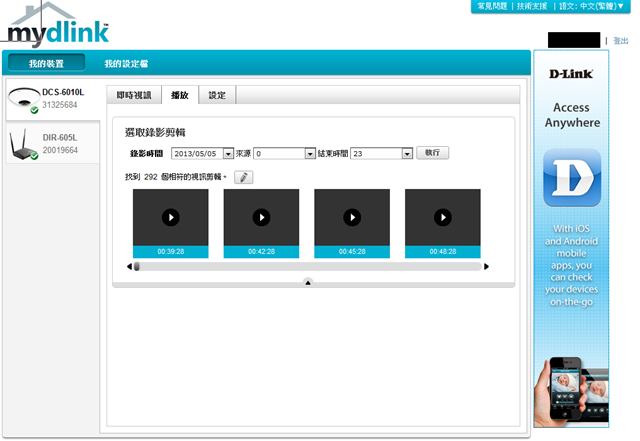
Task: Open the 技術支援 link
Action: [532, 6]
